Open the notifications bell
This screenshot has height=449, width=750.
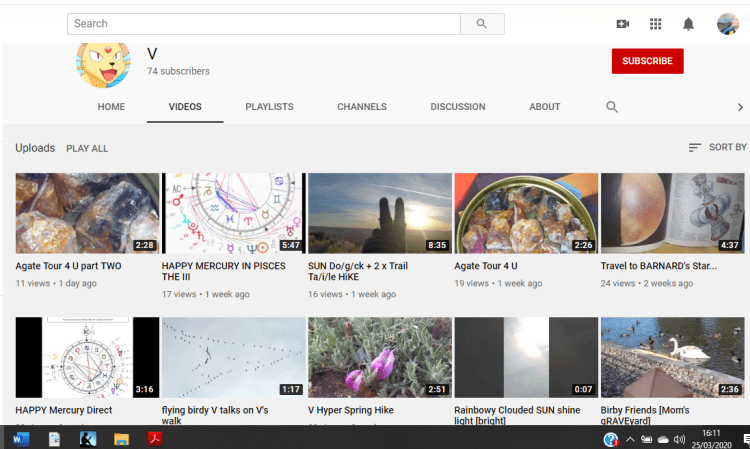688,24
